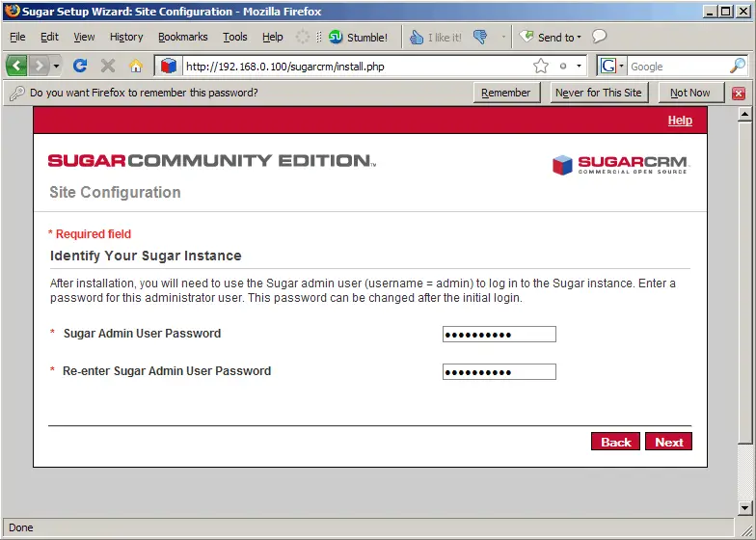
Task: Click the 'Done' status bar text
Action: tap(21, 527)
